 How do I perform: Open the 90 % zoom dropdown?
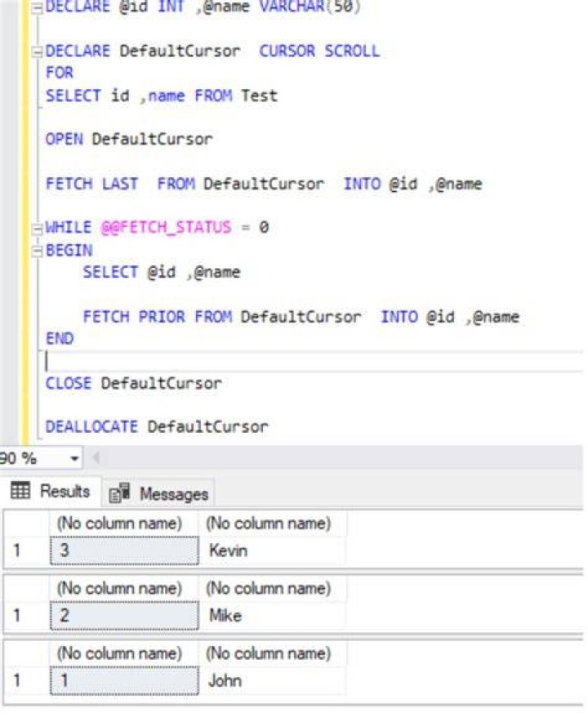(74, 458)
